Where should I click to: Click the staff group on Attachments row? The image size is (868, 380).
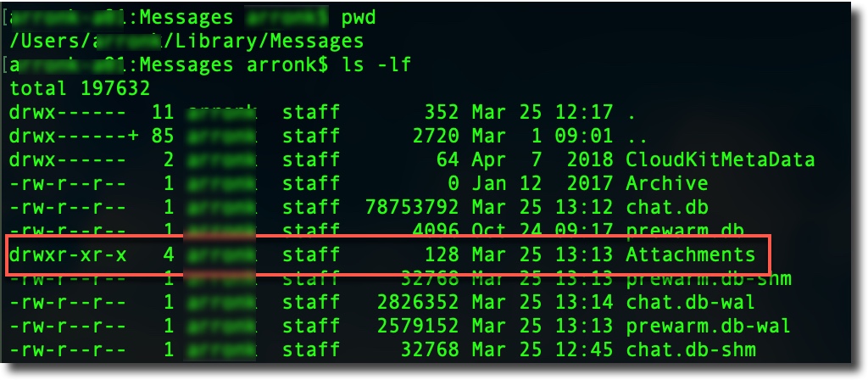(x=311, y=254)
